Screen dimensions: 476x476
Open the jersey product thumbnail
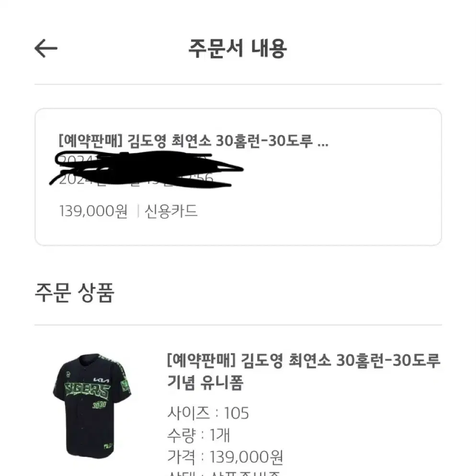point(92,406)
